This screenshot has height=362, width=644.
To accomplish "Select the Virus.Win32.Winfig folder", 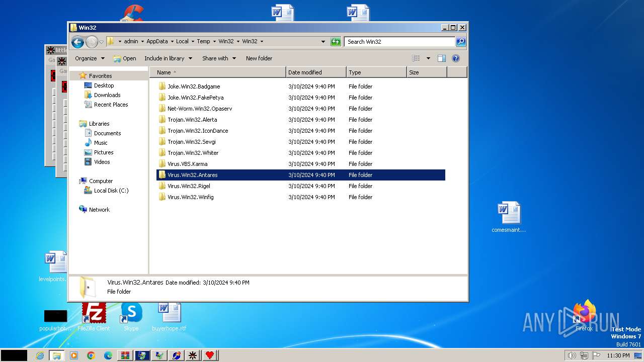I will (190, 197).
